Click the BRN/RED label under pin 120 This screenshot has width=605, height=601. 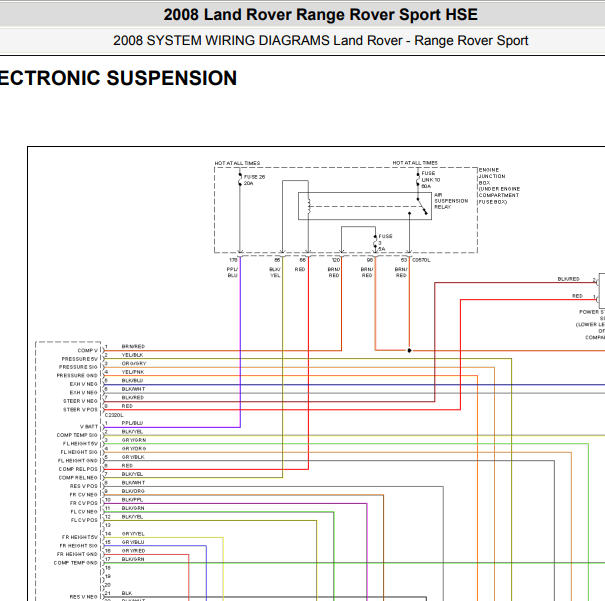[334, 272]
